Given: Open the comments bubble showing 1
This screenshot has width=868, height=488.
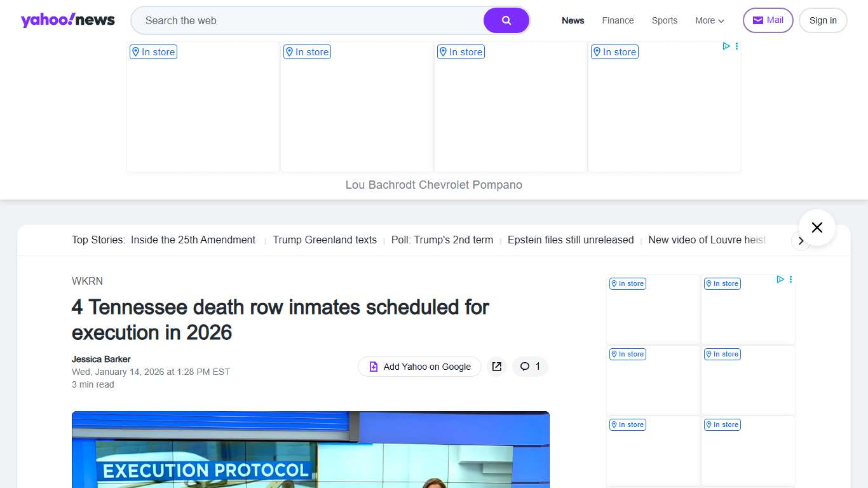Looking at the screenshot, I should point(530,367).
